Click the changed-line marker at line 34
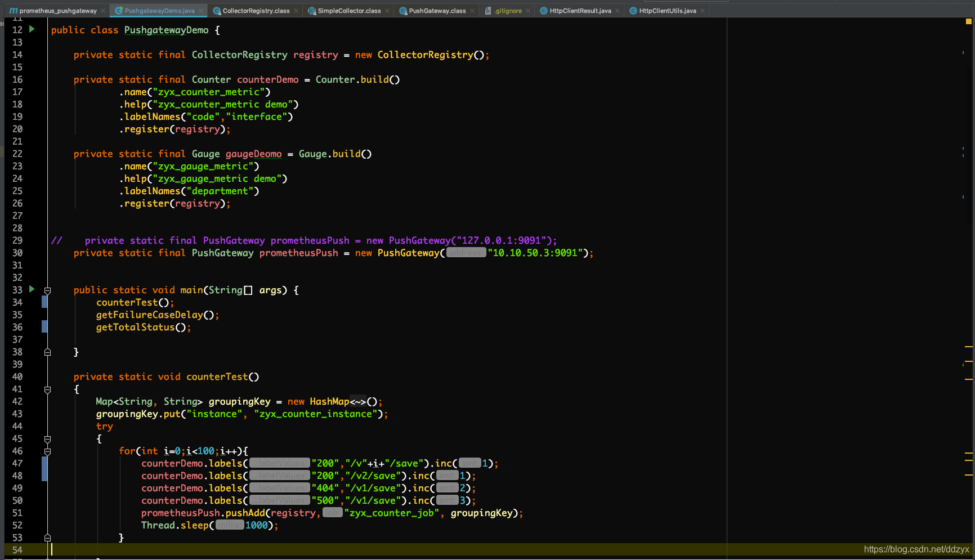The image size is (975, 560). [44, 302]
